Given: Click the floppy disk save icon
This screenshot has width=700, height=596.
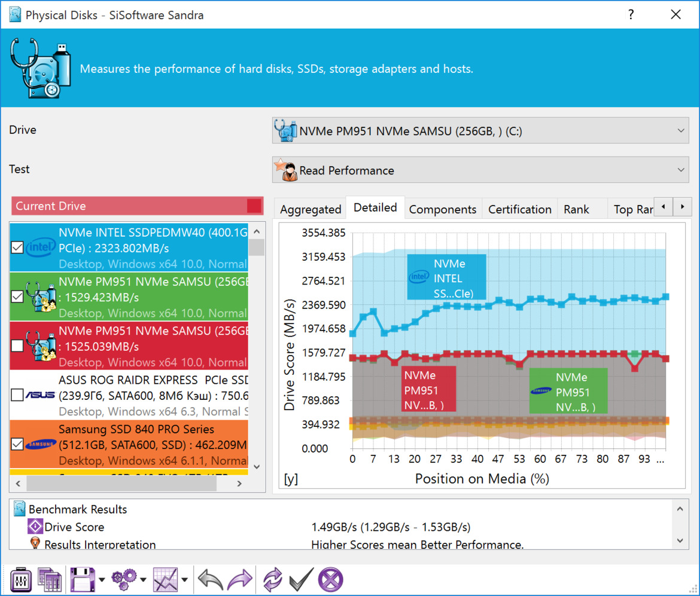Looking at the screenshot, I should pyautogui.click(x=83, y=580).
